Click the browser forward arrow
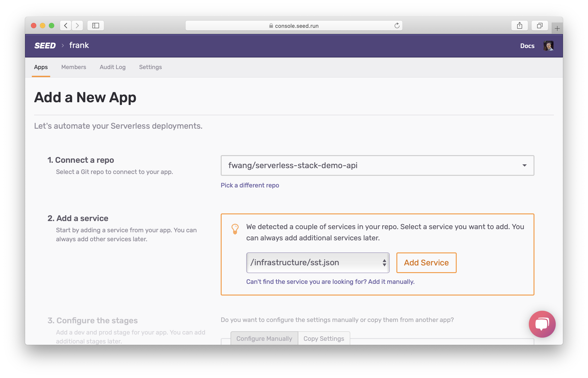This screenshot has width=588, height=378. 77,26
